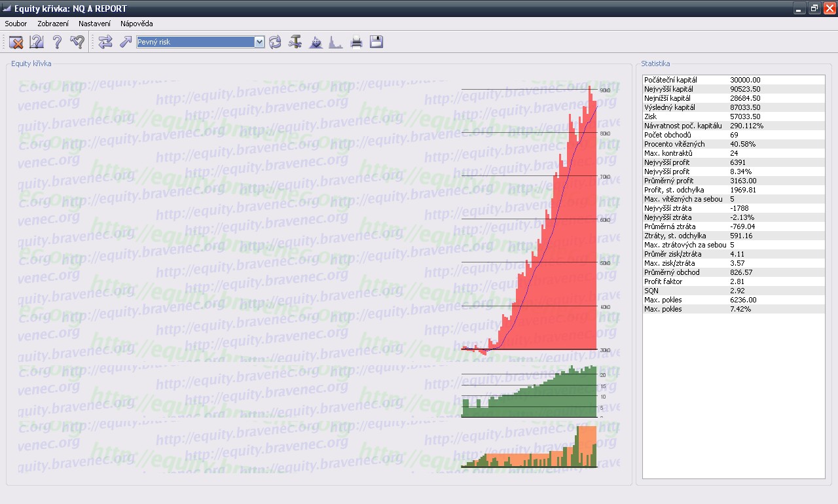
Task: Select the Zisk row label
Action: (x=650, y=117)
